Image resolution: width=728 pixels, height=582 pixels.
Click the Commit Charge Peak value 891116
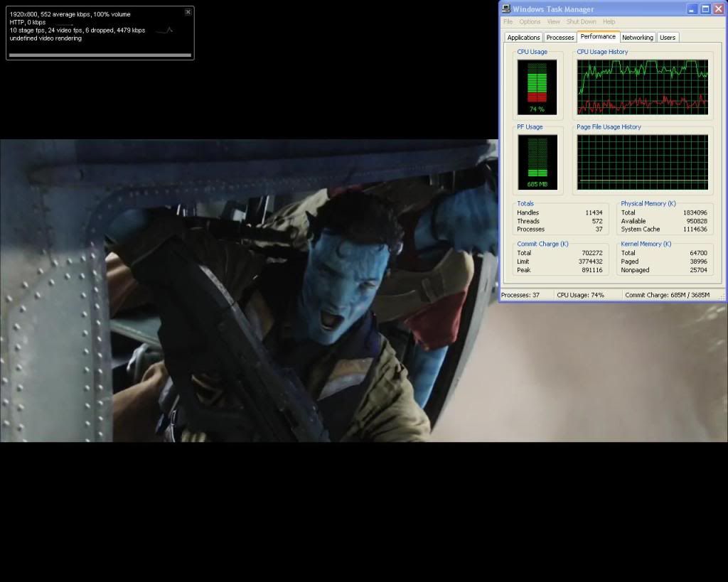(x=592, y=270)
